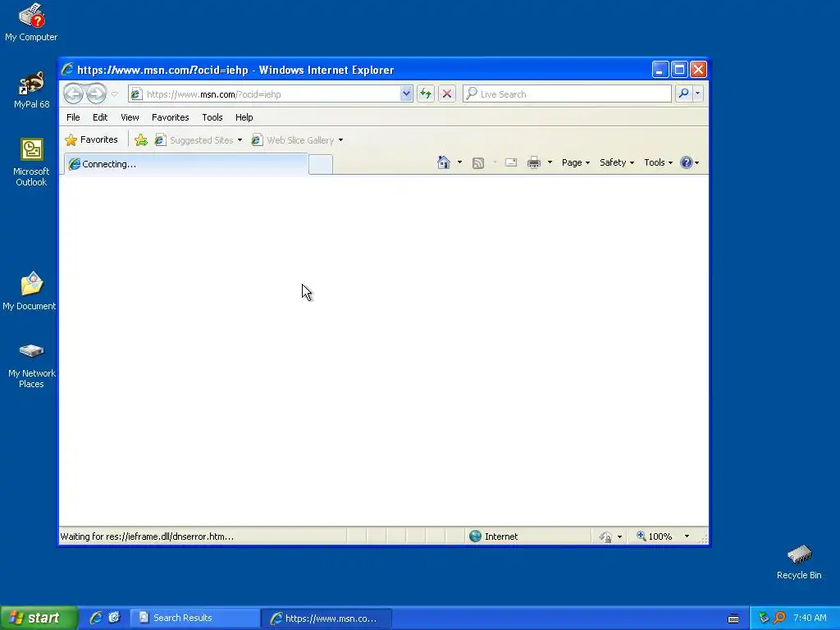Image resolution: width=840 pixels, height=630 pixels.
Task: Click the 7:40 AM system clock
Action: 810,618
